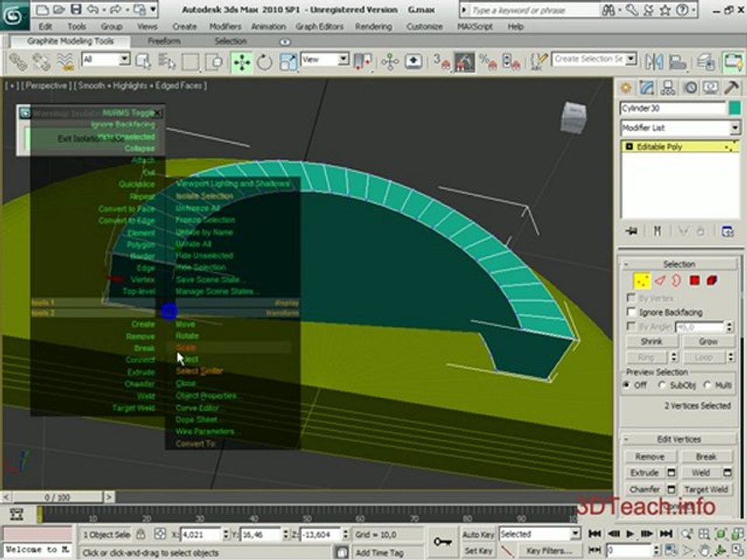747x560 pixels.
Task: Click the Break button in Edit Vertices
Action: pos(706,457)
